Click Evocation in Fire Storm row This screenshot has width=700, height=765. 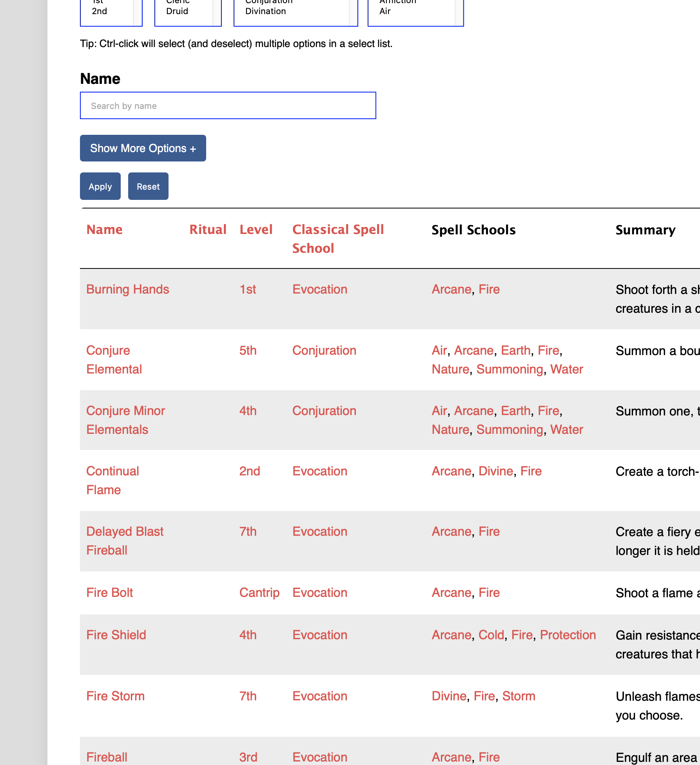click(x=320, y=696)
